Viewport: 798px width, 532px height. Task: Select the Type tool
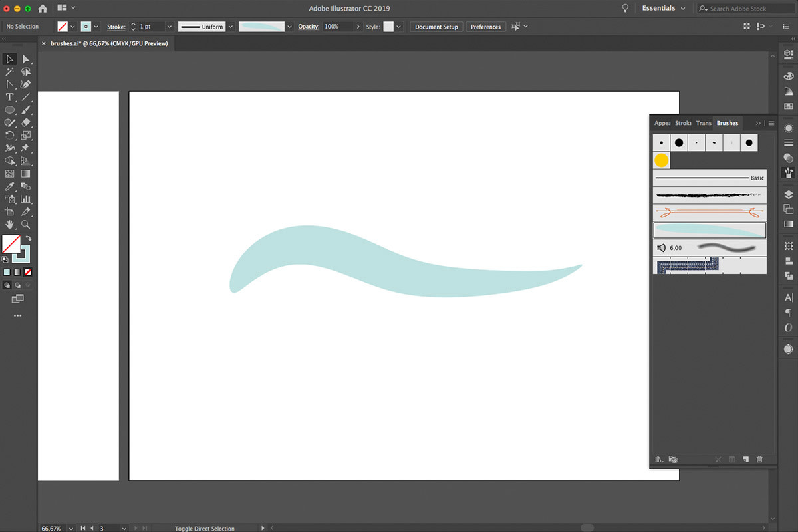(9, 97)
